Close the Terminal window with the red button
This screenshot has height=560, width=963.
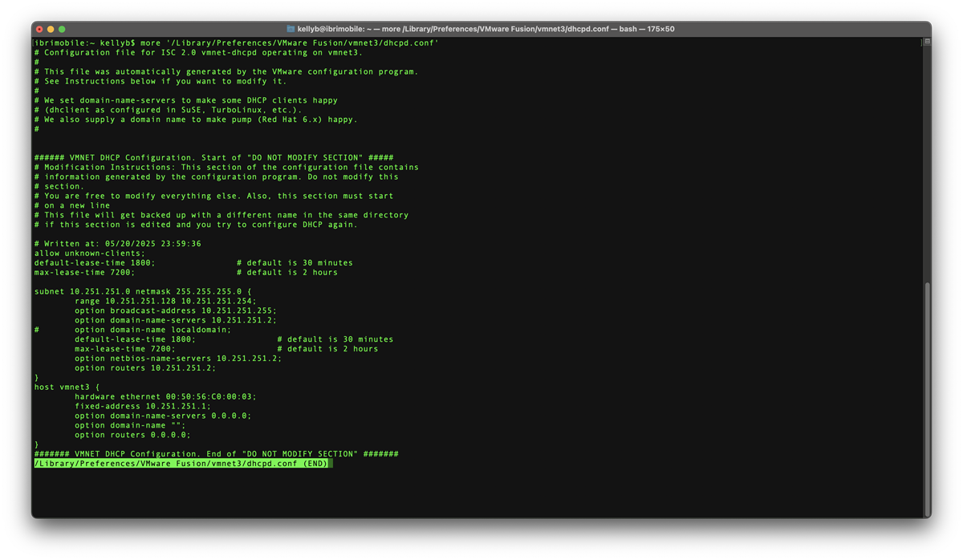click(39, 29)
